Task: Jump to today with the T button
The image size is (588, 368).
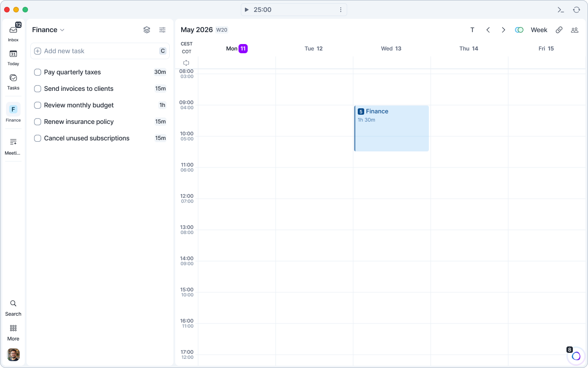Action: tap(472, 30)
